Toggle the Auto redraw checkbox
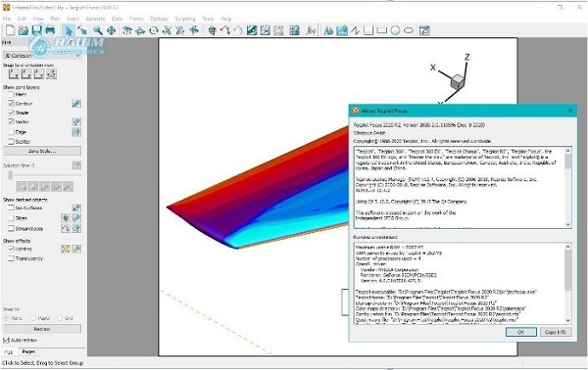Image resolution: width=588 pixels, height=370 pixels. point(6,340)
